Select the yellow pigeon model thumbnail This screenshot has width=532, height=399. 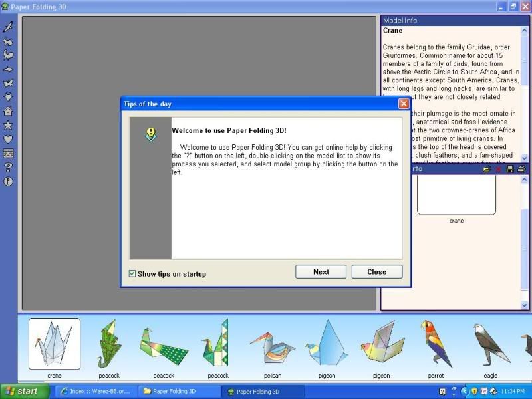(x=382, y=342)
